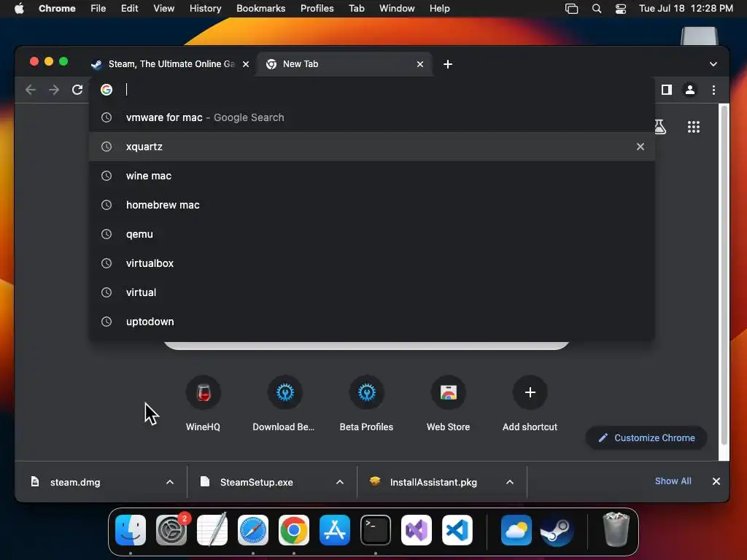Open the Chrome profile icon
This screenshot has width=747, height=560.
(689, 90)
